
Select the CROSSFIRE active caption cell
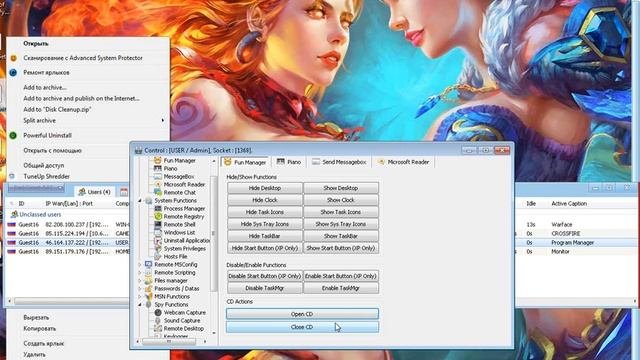coord(566,233)
